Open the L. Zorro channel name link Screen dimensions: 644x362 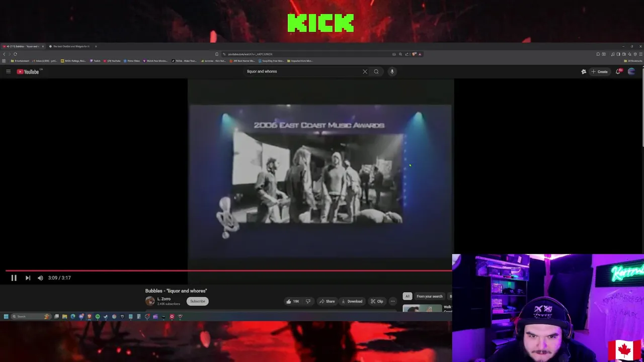click(164, 299)
